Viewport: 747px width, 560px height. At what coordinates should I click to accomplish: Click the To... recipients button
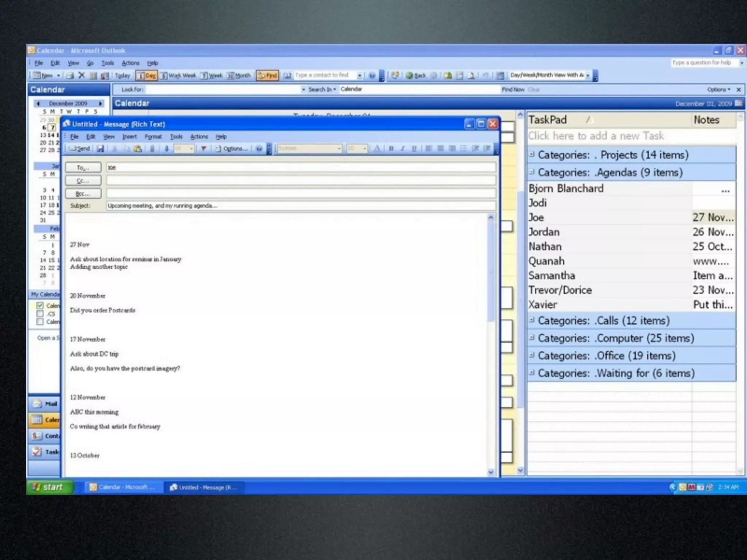click(83, 167)
